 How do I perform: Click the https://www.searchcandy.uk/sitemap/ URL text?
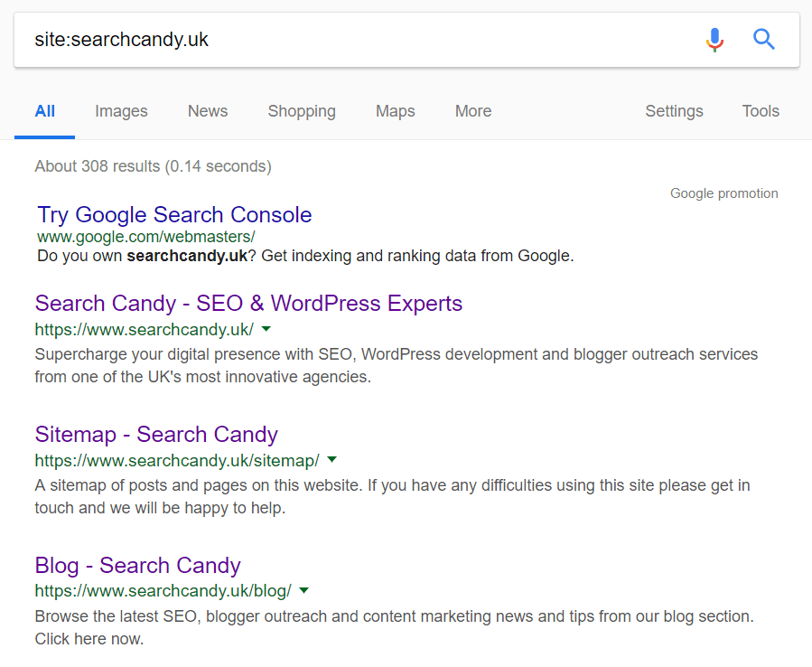pyautogui.click(x=177, y=460)
